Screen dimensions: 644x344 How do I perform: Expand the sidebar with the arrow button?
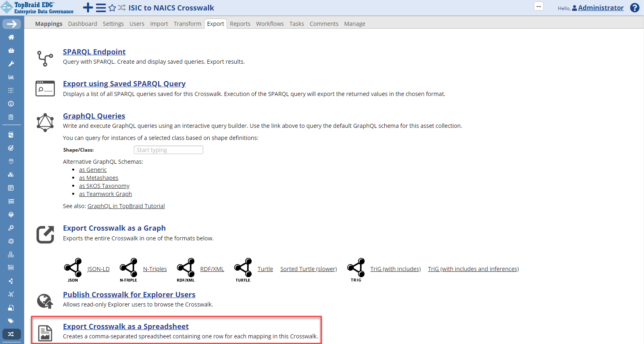(x=12, y=24)
